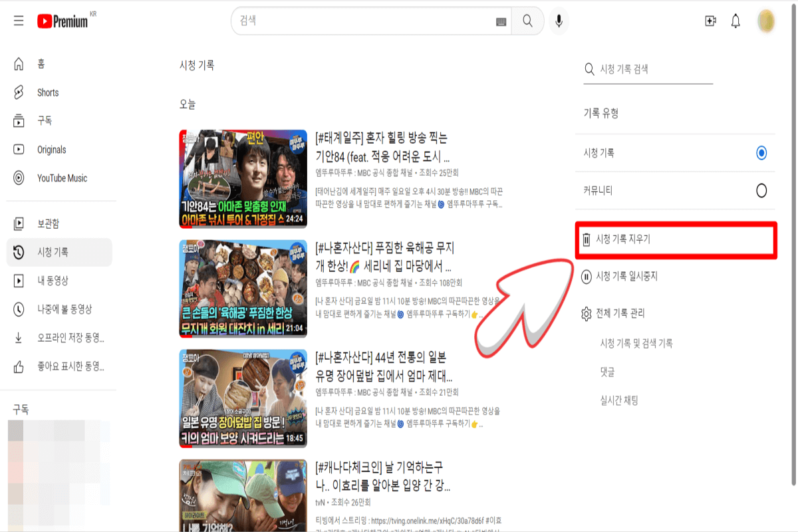Image resolution: width=798 pixels, height=532 pixels.
Task: Open your account menu via profile avatar
Action: pyautogui.click(x=766, y=21)
